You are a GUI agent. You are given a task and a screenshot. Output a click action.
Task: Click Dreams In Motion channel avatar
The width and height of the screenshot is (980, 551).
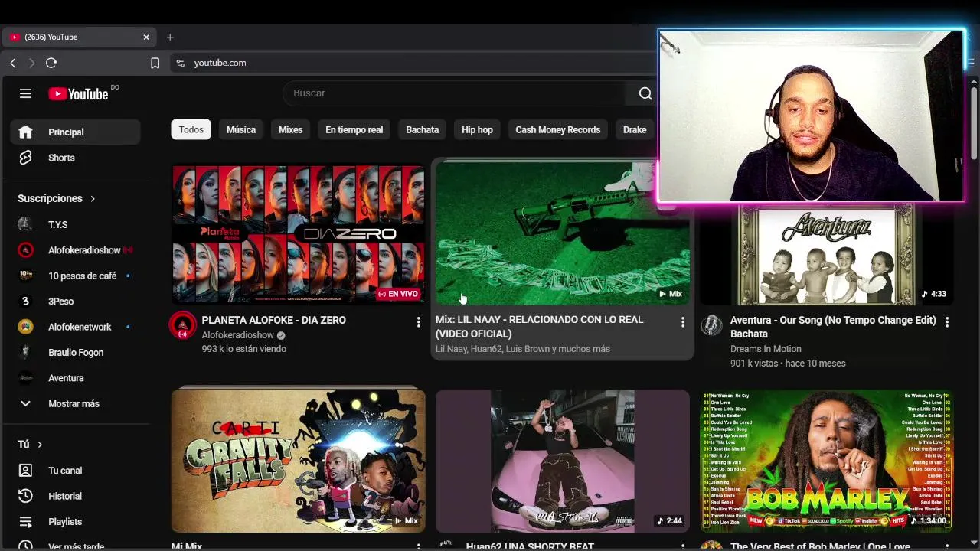point(711,325)
